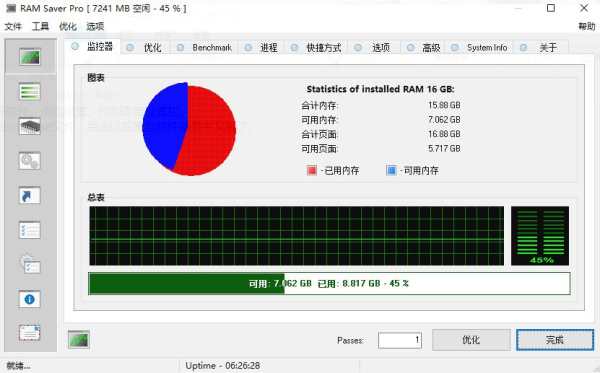Click the RAM chip icon in the sidebar
600x373 pixels.
pyautogui.click(x=30, y=126)
